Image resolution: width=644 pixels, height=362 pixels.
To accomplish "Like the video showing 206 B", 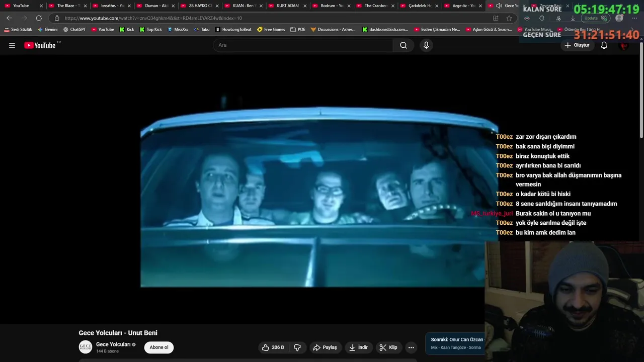I will 273,347.
